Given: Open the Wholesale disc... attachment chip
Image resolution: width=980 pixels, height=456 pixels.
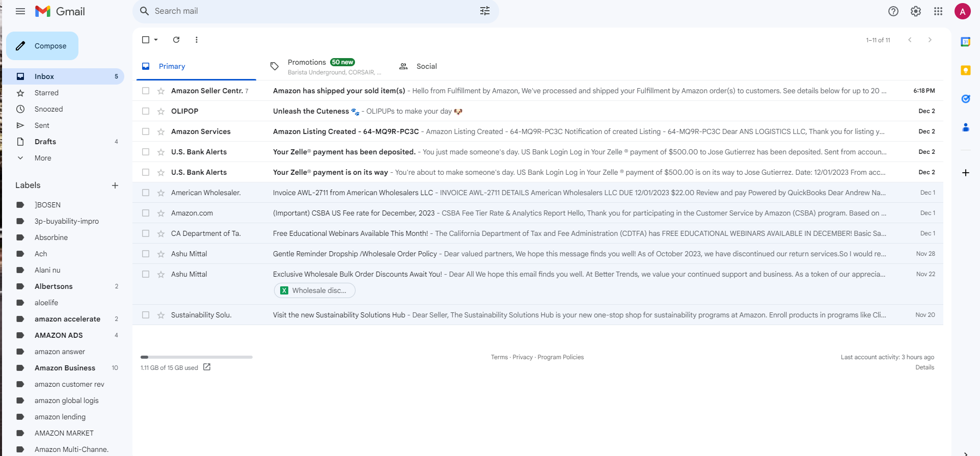Looking at the screenshot, I should click(x=315, y=290).
